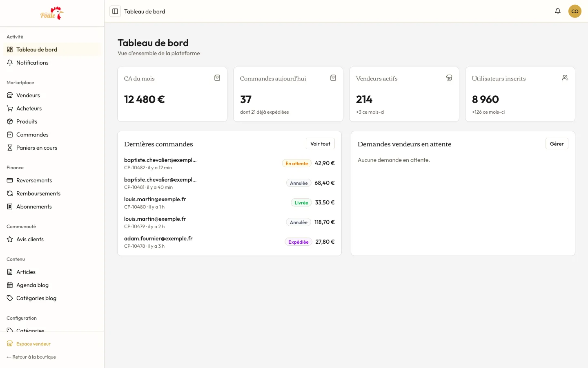588x368 pixels.
Task: Open order CP-10480 from louis.martin
Action: coord(229,202)
